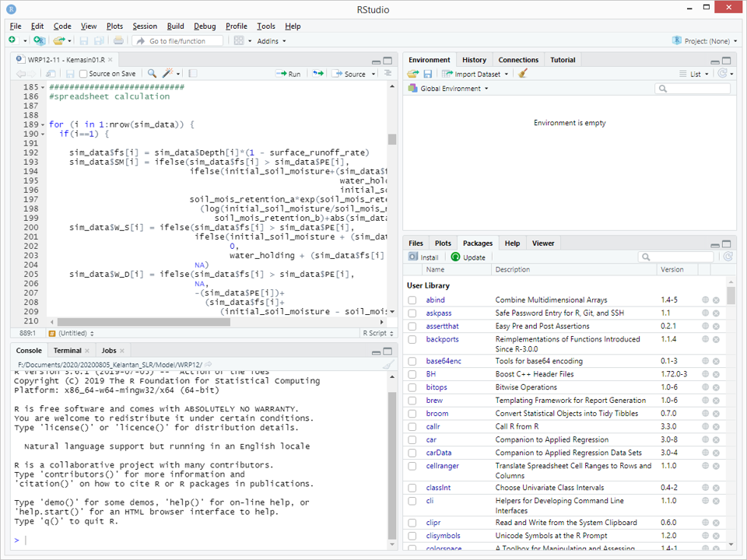The height and width of the screenshot is (560, 747).
Task: Maximize the Console pane
Action: (388, 351)
